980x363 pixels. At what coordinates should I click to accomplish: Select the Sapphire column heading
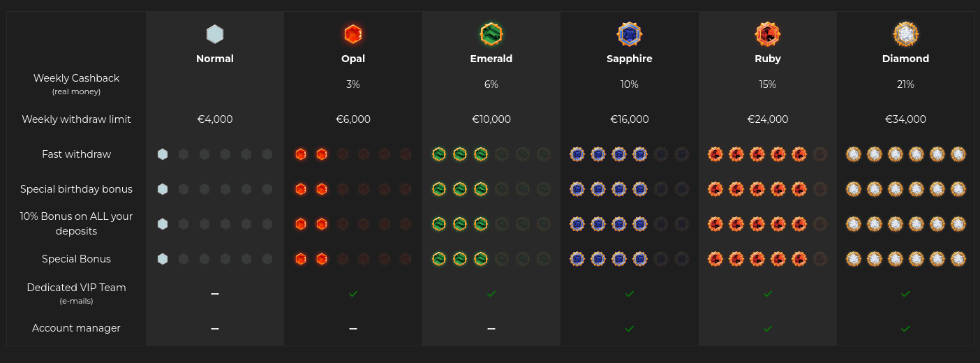(630, 59)
